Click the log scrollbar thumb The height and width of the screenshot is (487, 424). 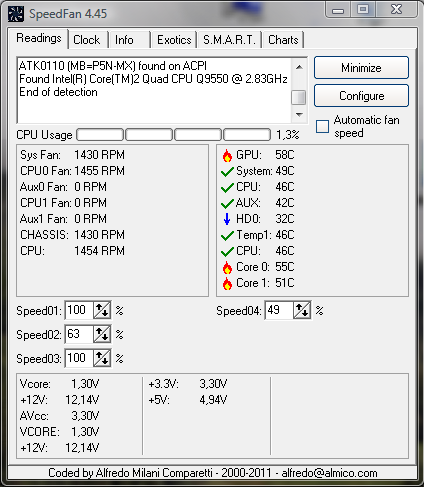click(x=299, y=98)
